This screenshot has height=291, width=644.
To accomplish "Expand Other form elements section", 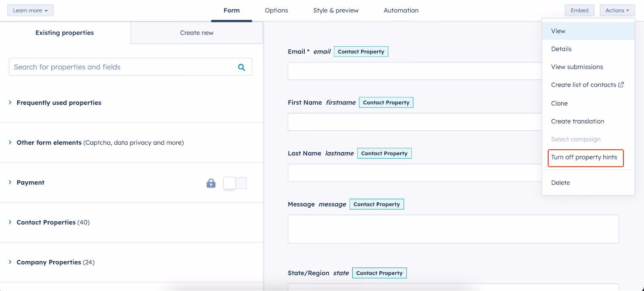I will (x=10, y=142).
